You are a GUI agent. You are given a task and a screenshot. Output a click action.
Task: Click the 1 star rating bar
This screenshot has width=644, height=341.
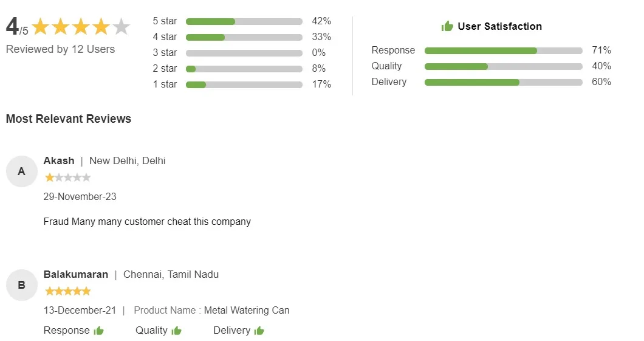point(244,84)
